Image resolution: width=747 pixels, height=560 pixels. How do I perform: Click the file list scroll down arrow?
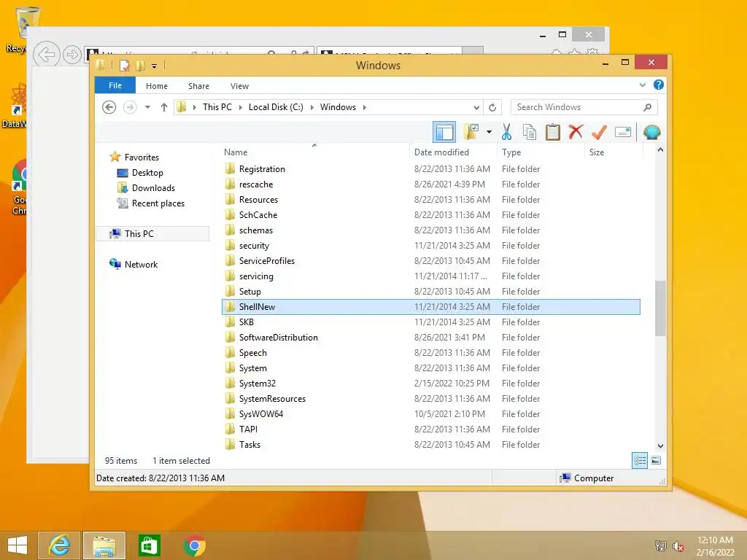pos(660,446)
